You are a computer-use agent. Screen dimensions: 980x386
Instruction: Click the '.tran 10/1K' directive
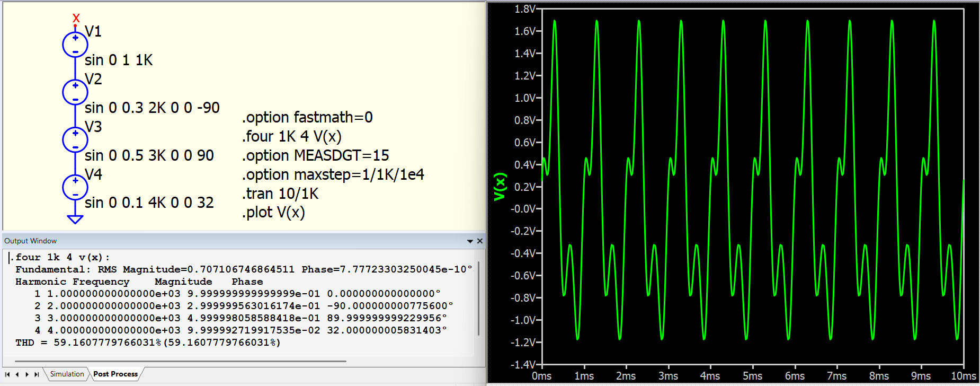281,194
